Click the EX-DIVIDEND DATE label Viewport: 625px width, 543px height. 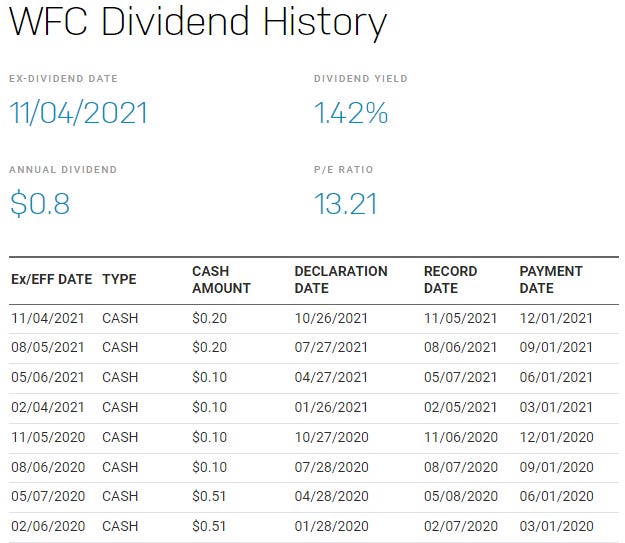(63, 79)
